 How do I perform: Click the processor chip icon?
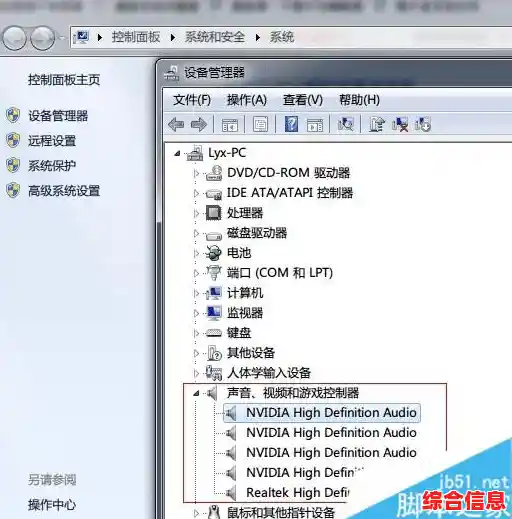click(213, 213)
